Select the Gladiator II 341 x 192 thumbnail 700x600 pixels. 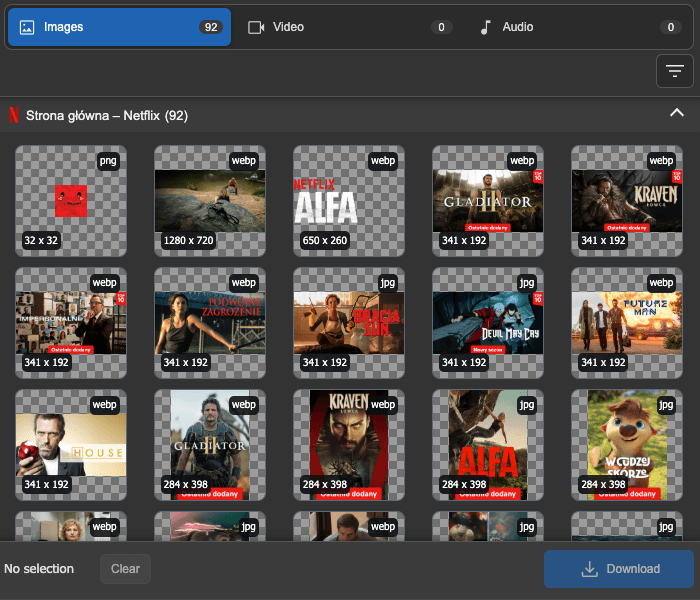pyautogui.click(x=488, y=201)
